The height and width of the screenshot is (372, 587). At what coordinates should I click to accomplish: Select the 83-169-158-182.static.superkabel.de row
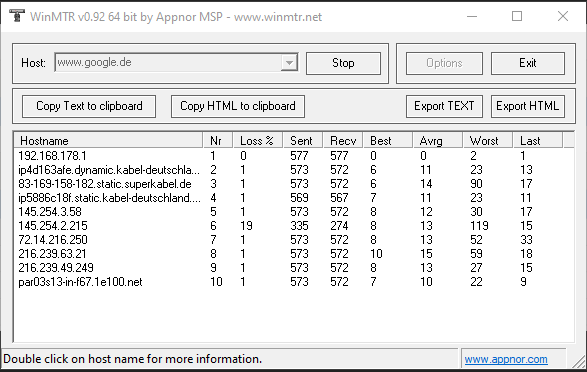click(x=294, y=184)
